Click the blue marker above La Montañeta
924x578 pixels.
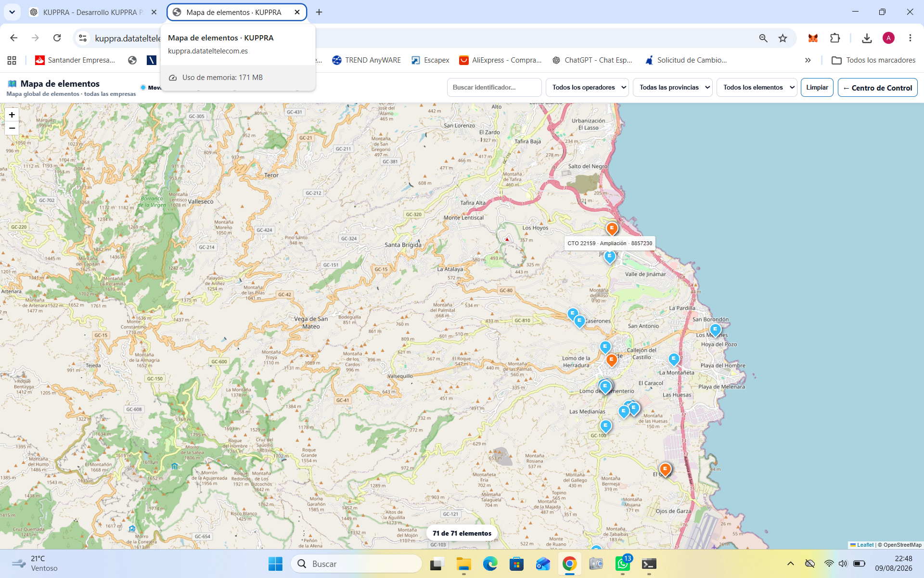pyautogui.click(x=674, y=359)
